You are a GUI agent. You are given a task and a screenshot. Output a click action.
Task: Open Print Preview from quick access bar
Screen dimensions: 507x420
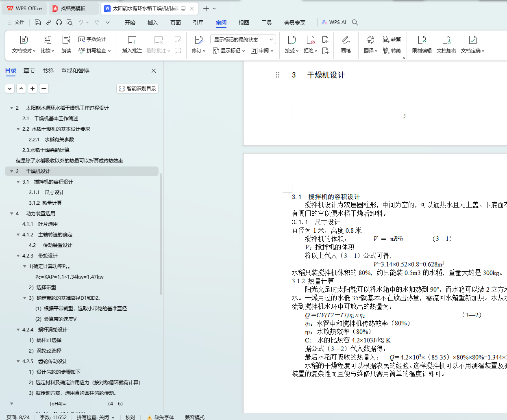coord(70,22)
